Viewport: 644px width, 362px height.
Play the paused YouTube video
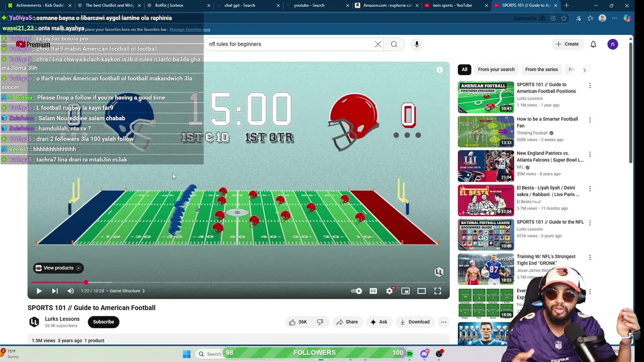point(39,291)
